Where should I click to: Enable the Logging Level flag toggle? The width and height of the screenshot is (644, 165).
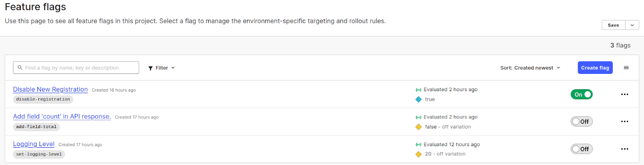[582, 149]
